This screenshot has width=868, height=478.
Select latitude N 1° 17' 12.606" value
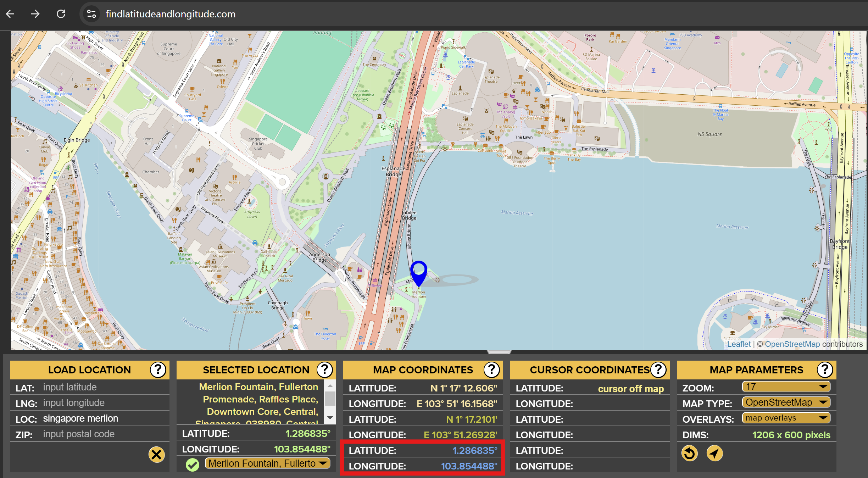pyautogui.click(x=463, y=388)
